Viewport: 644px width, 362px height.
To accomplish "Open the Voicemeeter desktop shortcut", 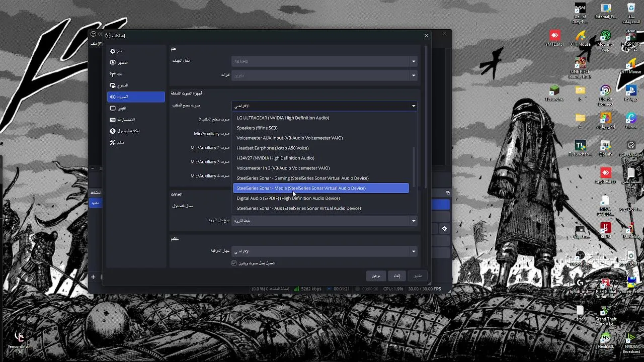I will tap(631, 286).
